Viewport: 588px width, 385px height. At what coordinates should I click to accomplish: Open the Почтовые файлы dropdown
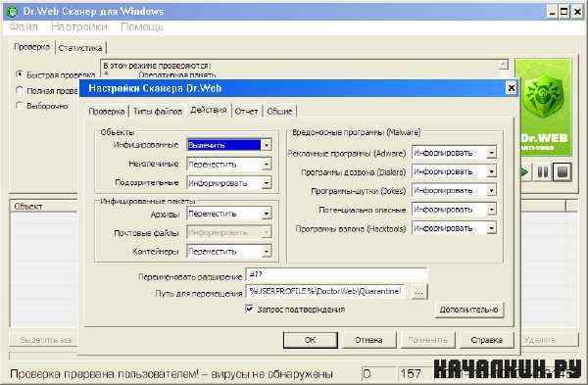(x=266, y=232)
